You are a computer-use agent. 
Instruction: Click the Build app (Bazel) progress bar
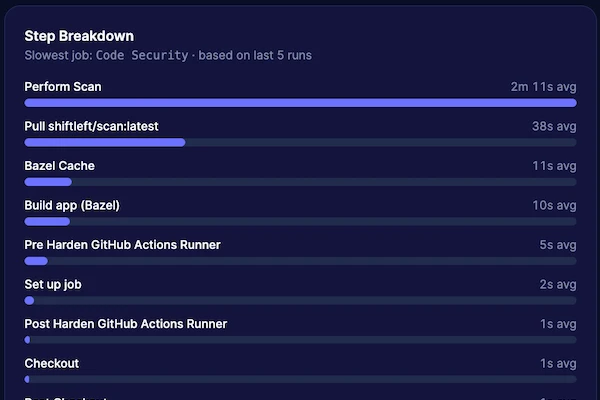[x=300, y=221]
